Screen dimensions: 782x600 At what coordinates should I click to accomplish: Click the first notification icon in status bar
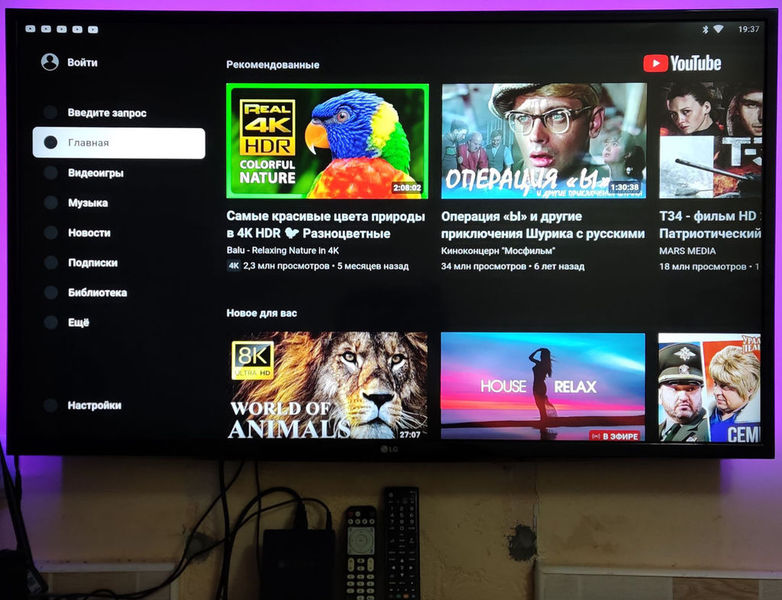coord(30,29)
